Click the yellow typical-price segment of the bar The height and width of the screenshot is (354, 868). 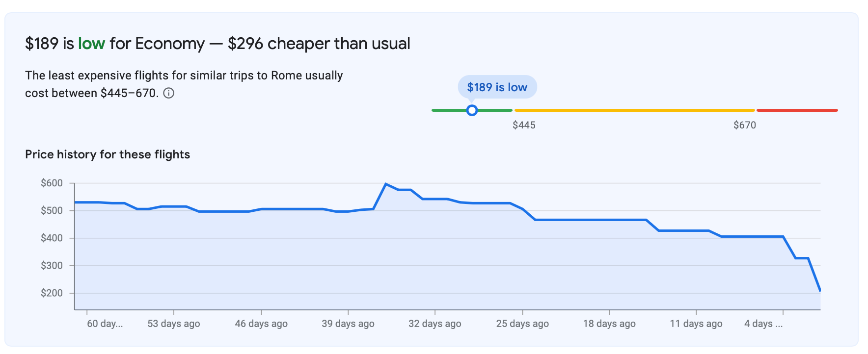click(634, 110)
